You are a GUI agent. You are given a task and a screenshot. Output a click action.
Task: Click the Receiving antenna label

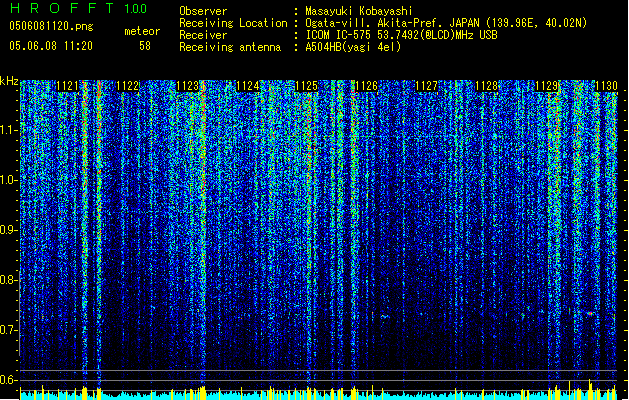click(x=230, y=47)
